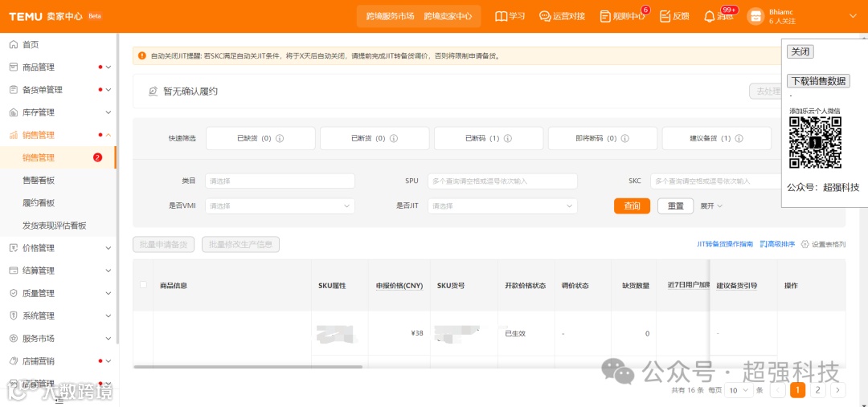The image size is (868, 407).
Task: Filter by 已断码 (1)
Action: click(x=489, y=138)
